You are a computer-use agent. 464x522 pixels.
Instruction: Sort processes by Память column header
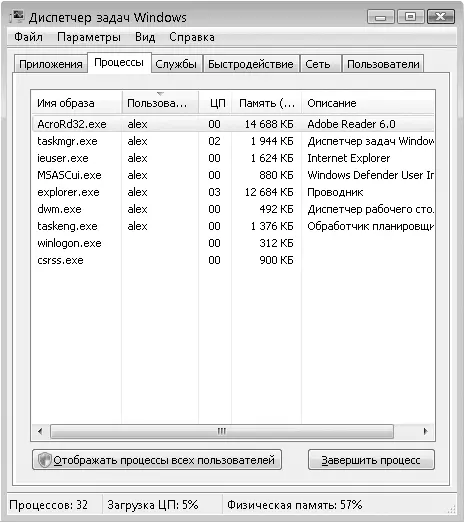(267, 103)
